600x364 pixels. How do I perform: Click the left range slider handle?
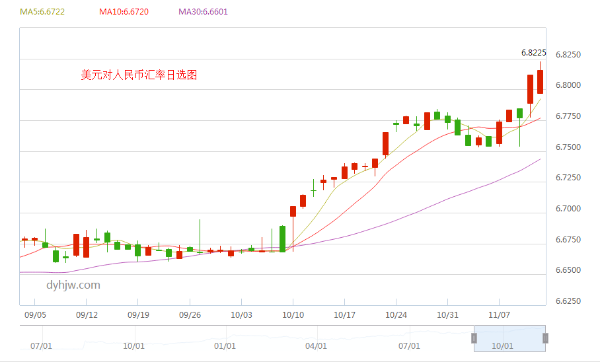coord(474,338)
